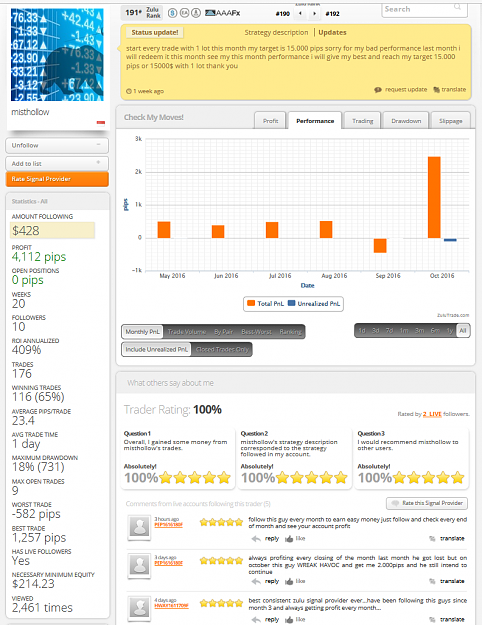The image size is (482, 625).
Task: Toggle Closed Trades Only option
Action: [x=222, y=349]
